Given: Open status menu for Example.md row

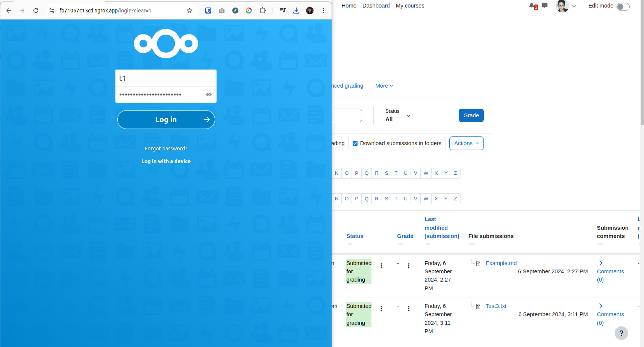Looking at the screenshot, I should coord(381,266).
